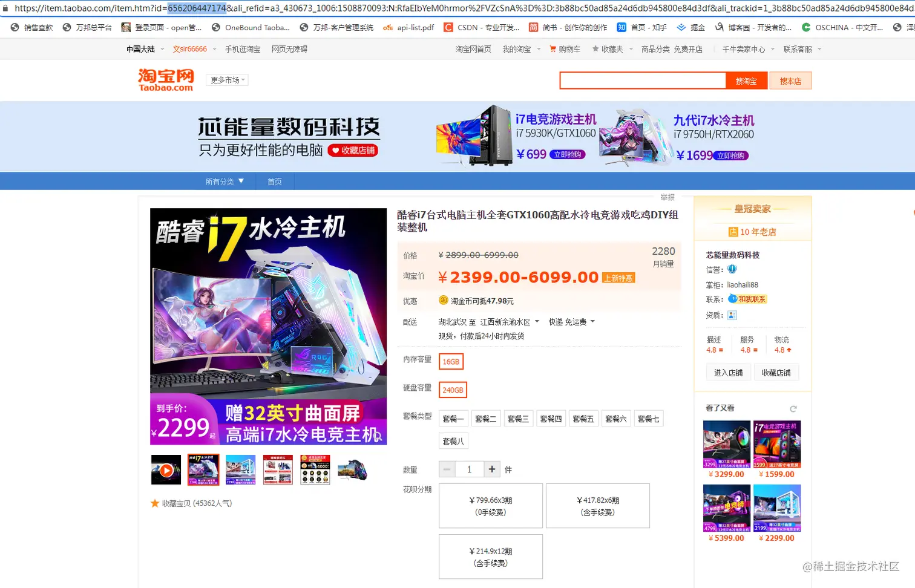Open the 掘金 bookmark
The height and width of the screenshot is (588, 915).
coord(690,28)
